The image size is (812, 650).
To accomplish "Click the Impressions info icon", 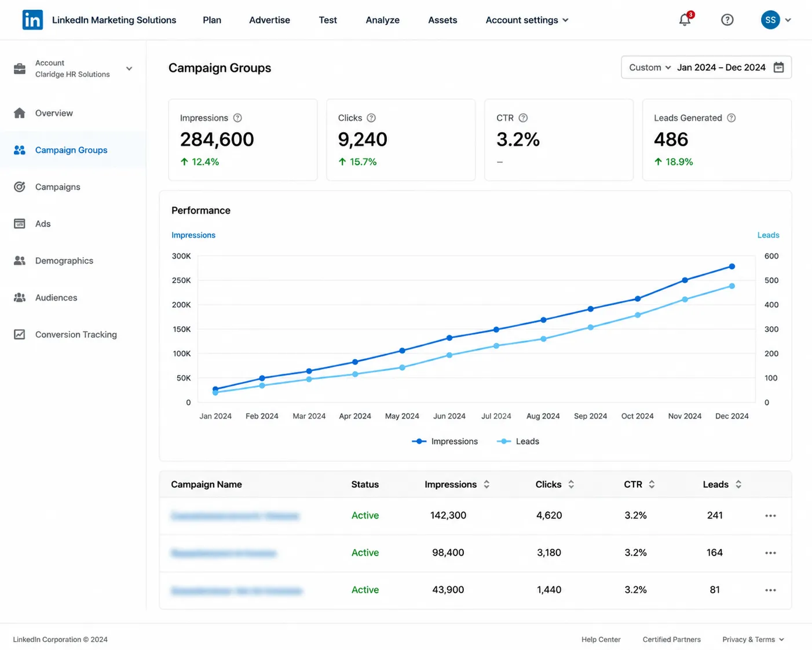I will point(237,118).
